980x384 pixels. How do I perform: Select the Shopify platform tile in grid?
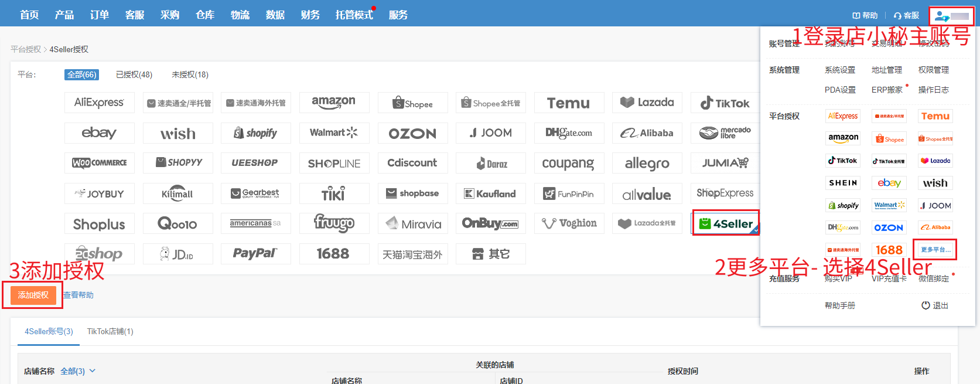pyautogui.click(x=255, y=133)
